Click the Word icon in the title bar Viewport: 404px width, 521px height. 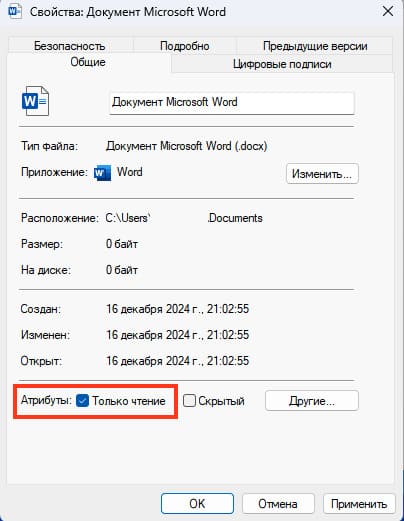coord(15,11)
